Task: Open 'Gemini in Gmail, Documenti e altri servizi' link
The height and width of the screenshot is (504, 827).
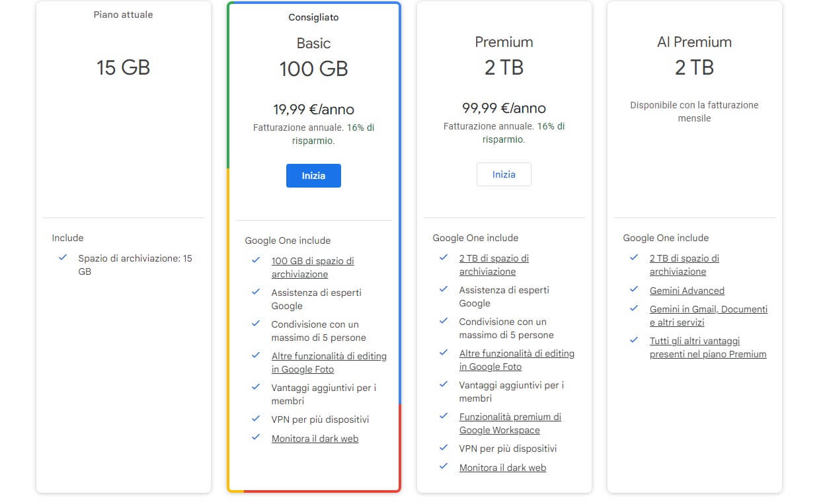Action: [x=709, y=316]
